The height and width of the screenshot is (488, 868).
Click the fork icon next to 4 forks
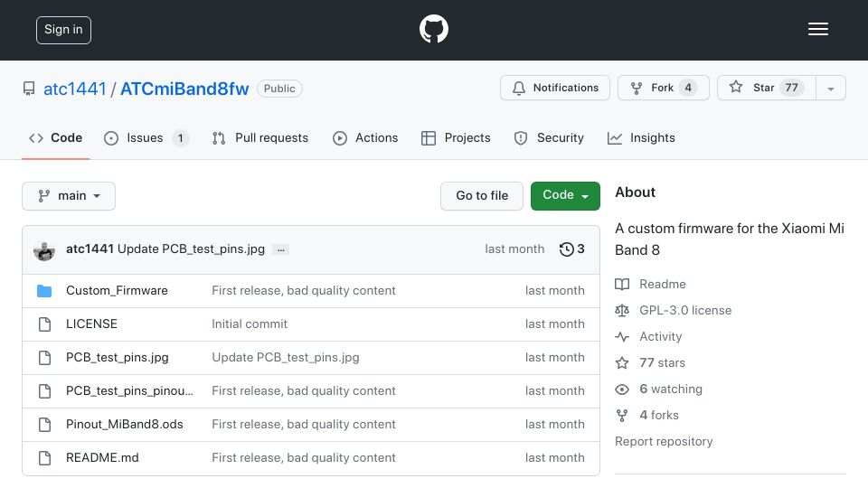click(622, 416)
